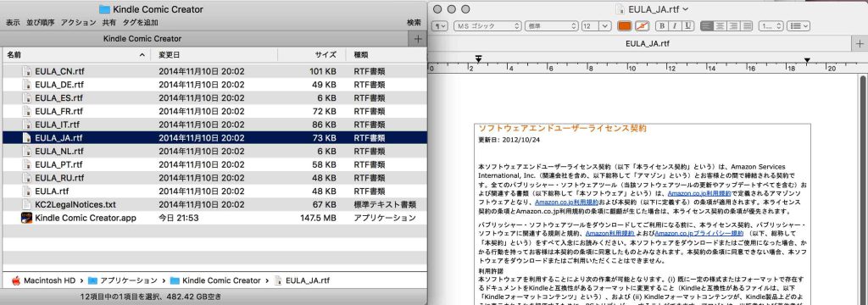Image resolution: width=868 pixels, height=305 pixels.
Task: Open list bullets and numbering dropdown
Action: (798, 26)
